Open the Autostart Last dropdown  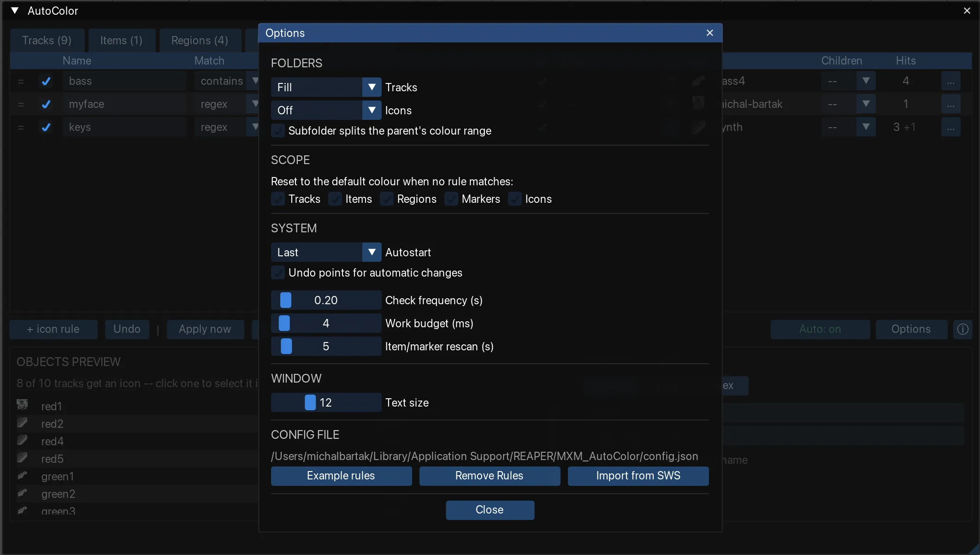click(326, 252)
